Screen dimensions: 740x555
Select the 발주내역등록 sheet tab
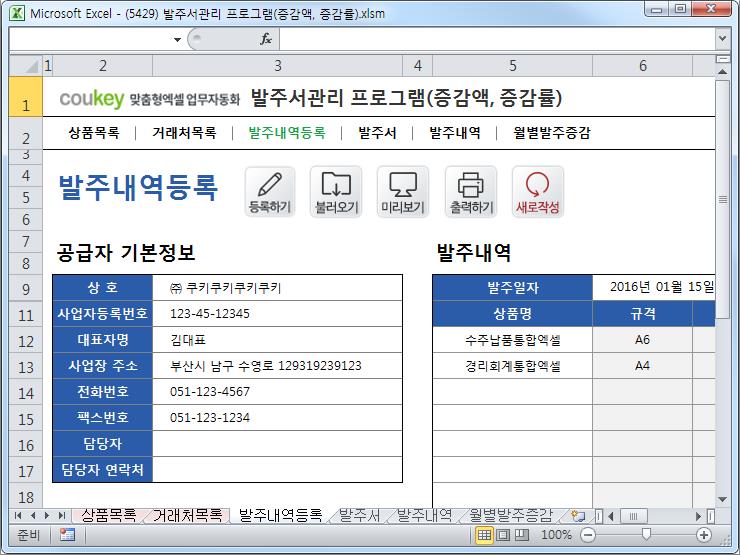[280, 515]
